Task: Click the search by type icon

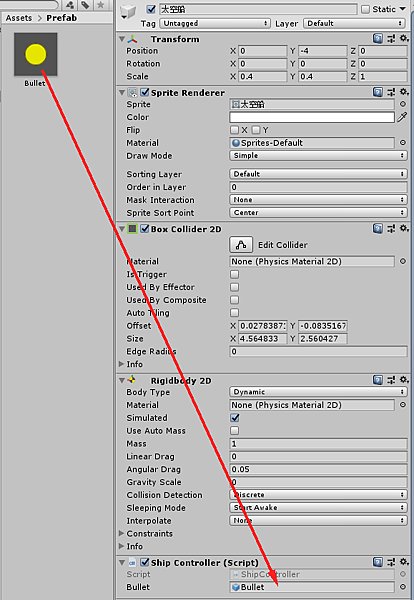Action: pos(70,5)
